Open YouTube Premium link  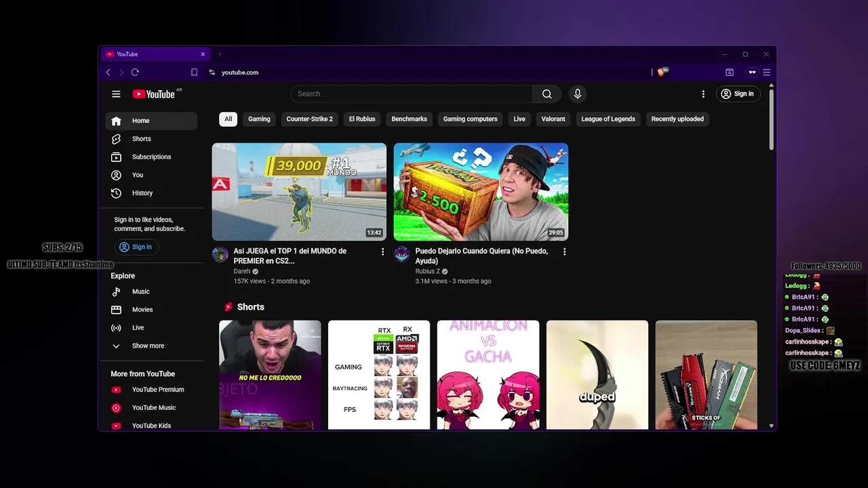[x=151, y=390]
